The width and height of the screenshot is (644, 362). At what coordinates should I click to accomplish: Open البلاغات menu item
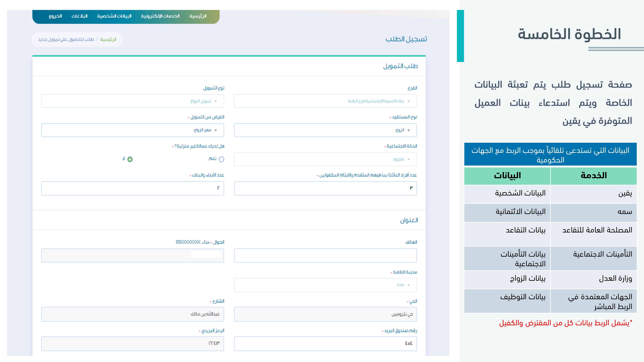(80, 16)
